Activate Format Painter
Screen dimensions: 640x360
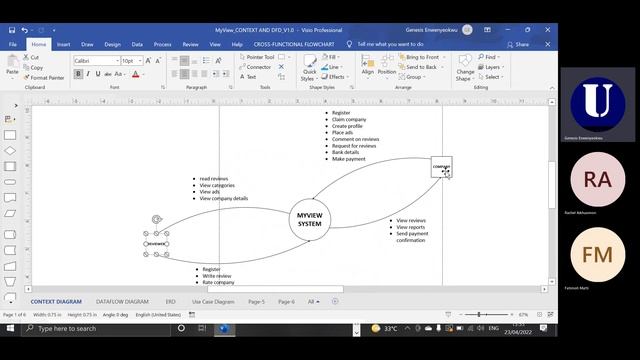44,78
